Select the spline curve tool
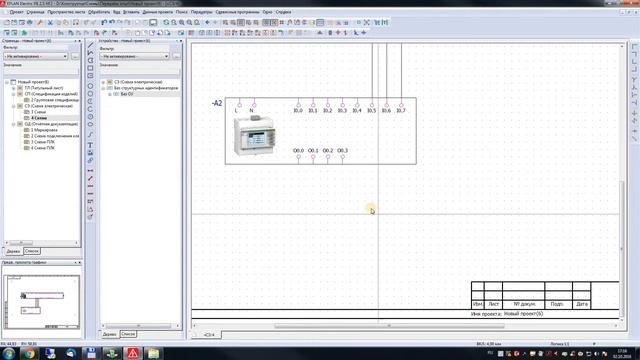Image resolution: width=640 pixels, height=360 pixels. [91, 134]
